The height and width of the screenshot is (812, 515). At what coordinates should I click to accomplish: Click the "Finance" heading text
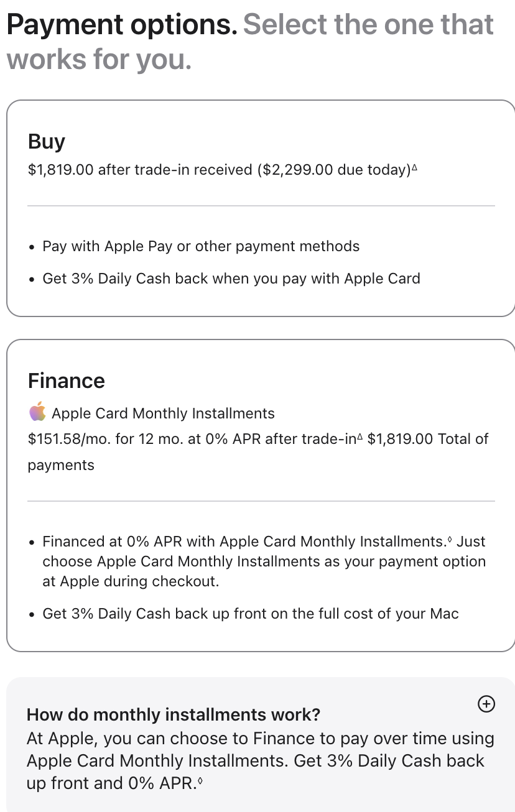pos(67,381)
